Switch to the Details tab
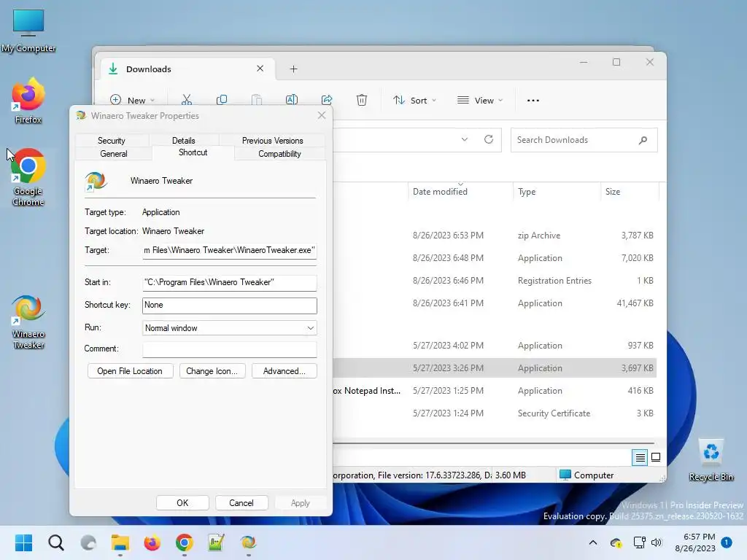 [183, 141]
